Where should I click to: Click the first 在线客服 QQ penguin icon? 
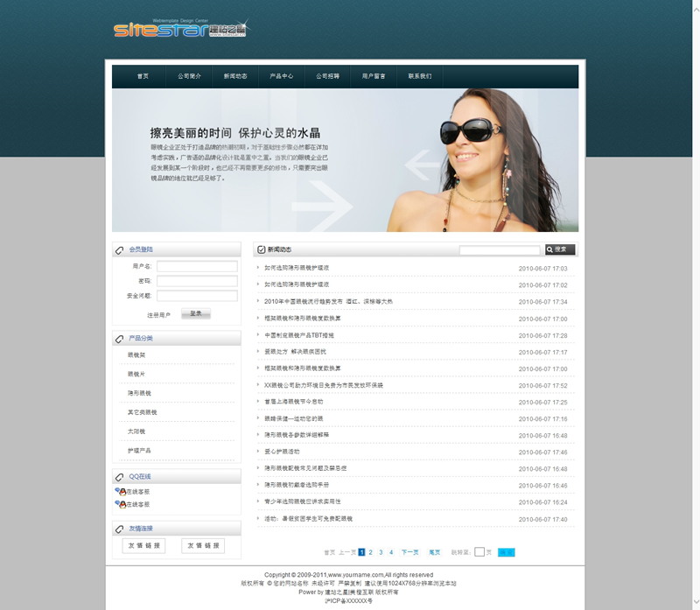[120, 492]
